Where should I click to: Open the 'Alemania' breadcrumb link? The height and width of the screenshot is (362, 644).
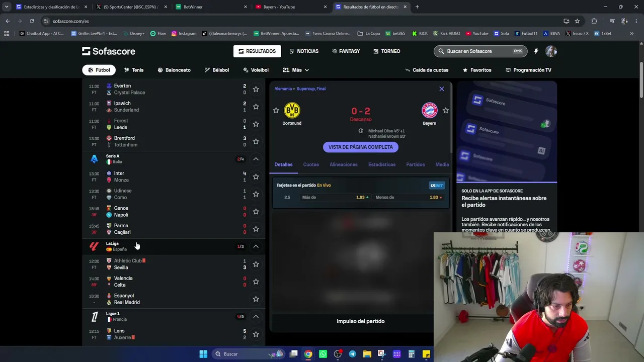[283, 88]
